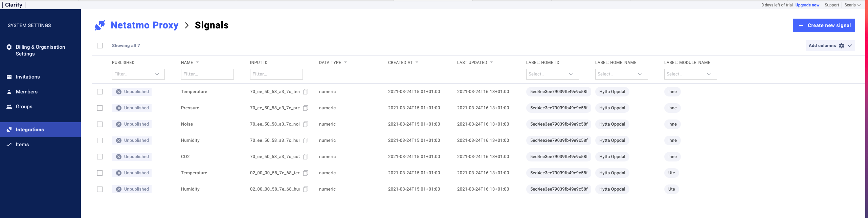Select the CO2 signal row checkbox

pyautogui.click(x=100, y=157)
